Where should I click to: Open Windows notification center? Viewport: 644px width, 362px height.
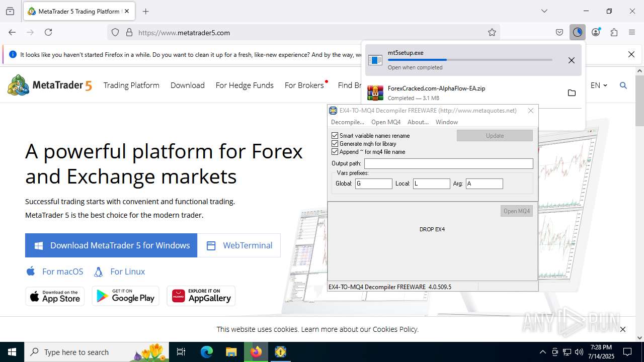(x=627, y=352)
